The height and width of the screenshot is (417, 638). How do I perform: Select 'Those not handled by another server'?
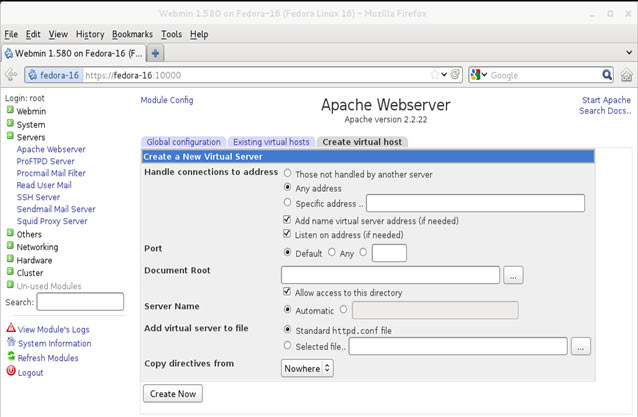click(x=287, y=173)
